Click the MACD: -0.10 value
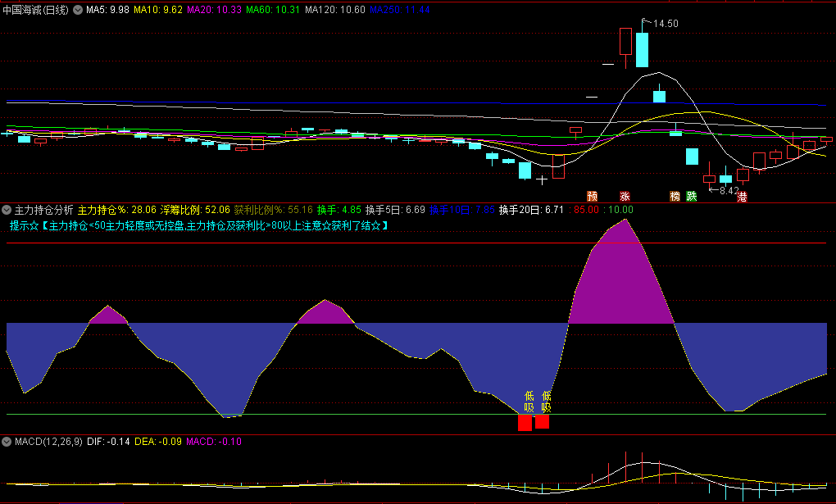The width and height of the screenshot is (836, 504). 214,442
